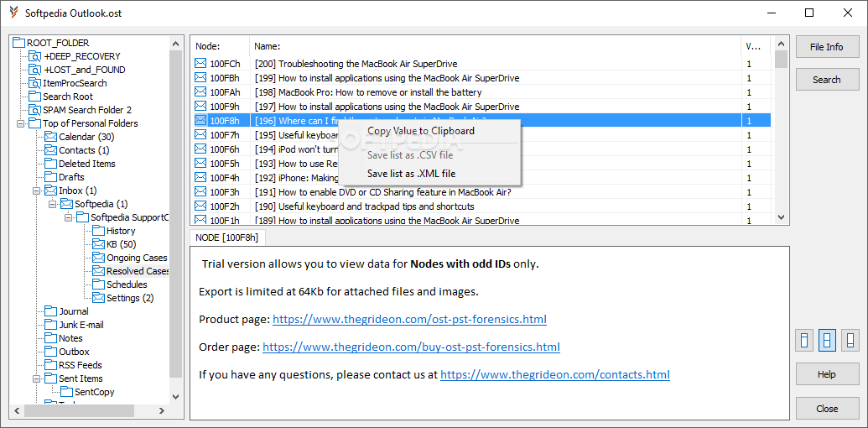868x428 pixels.
Task: Select row [190] Useful keyboard and trackpad tips
Action: click(x=481, y=206)
